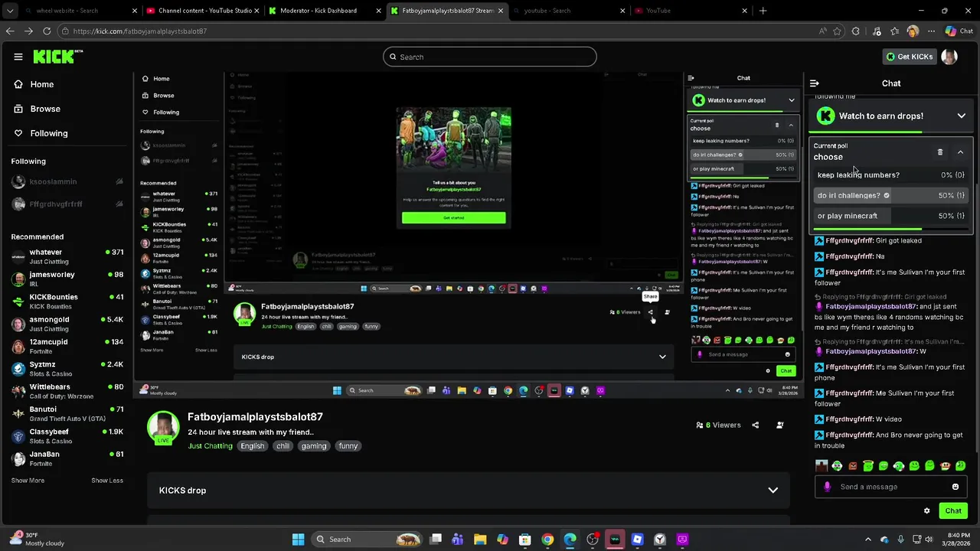Open jamesworley recommended channel
980x551 pixels.
(67, 279)
